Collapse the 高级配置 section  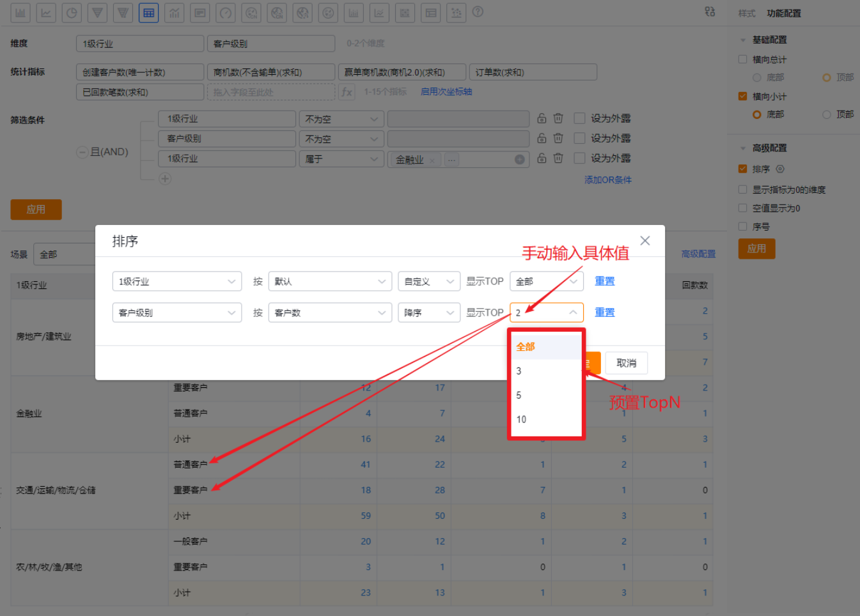click(743, 148)
